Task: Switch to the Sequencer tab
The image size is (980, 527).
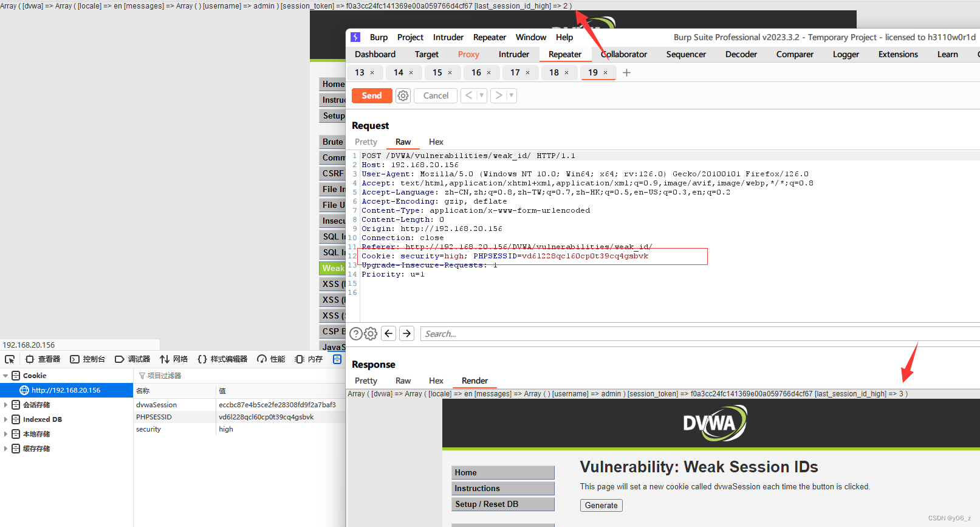Action: pyautogui.click(x=686, y=54)
